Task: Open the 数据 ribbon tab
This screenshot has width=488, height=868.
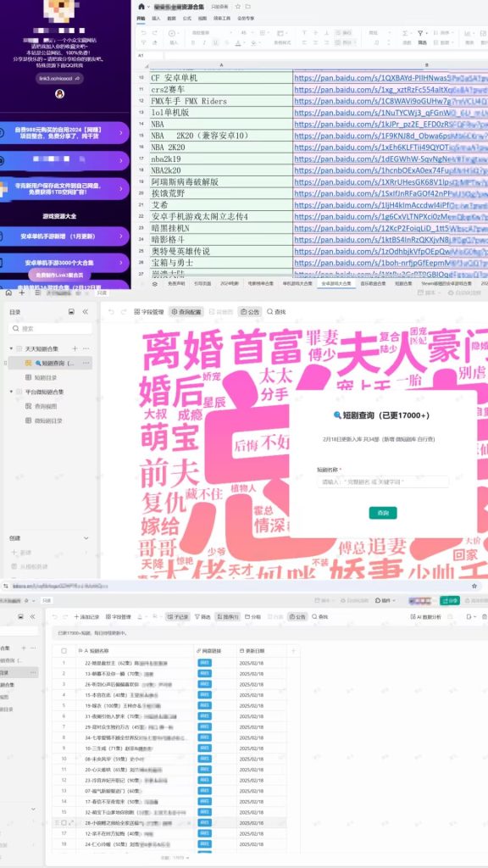Action: click(171, 19)
